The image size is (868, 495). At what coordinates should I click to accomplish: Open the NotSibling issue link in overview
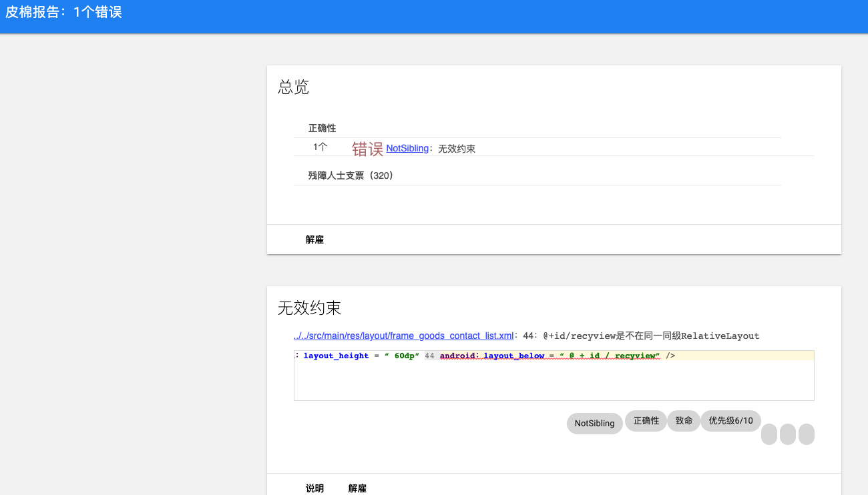[407, 148]
